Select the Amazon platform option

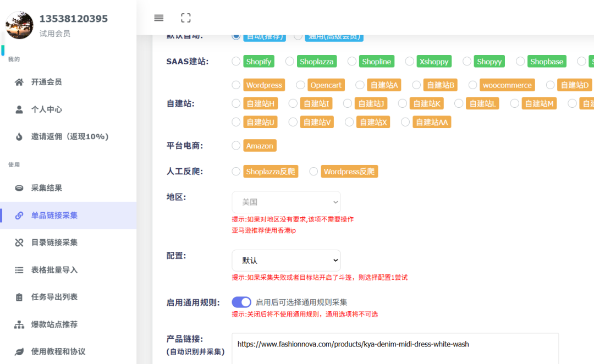[235, 145]
